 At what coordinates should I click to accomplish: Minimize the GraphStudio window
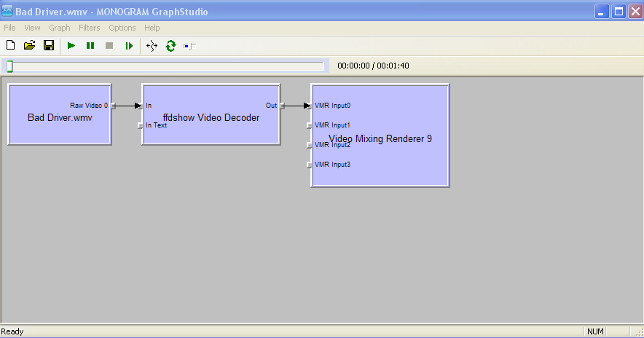[602, 12]
